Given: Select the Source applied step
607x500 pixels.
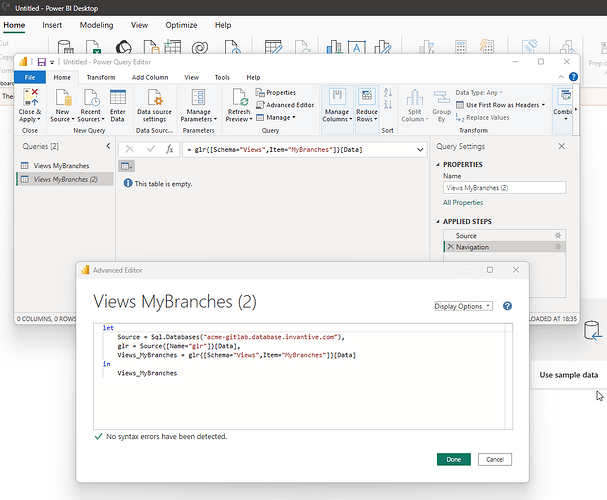Looking at the screenshot, I should click(504, 235).
